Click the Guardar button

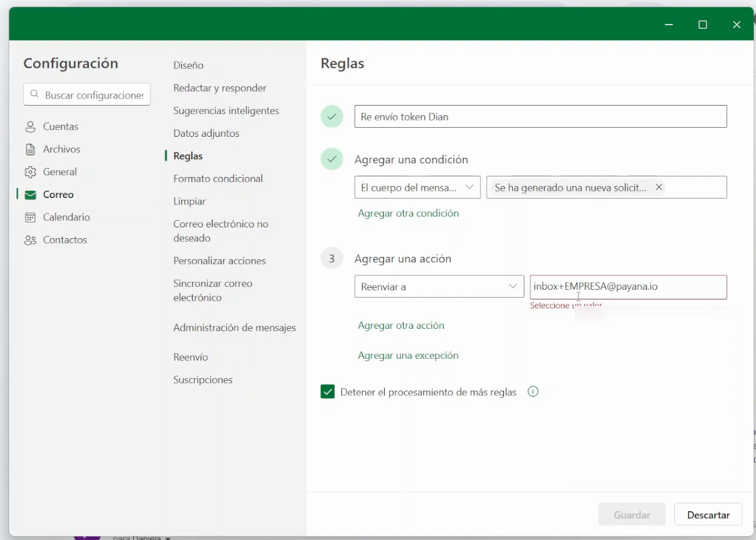coord(632,515)
